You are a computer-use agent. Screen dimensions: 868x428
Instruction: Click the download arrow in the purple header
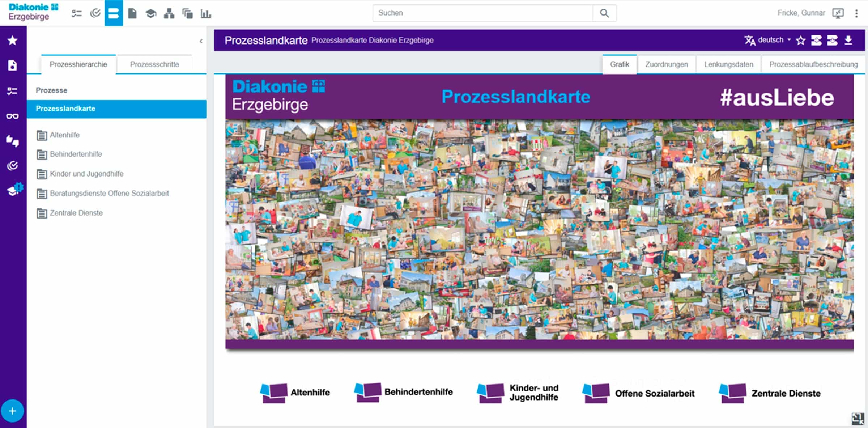pyautogui.click(x=848, y=40)
